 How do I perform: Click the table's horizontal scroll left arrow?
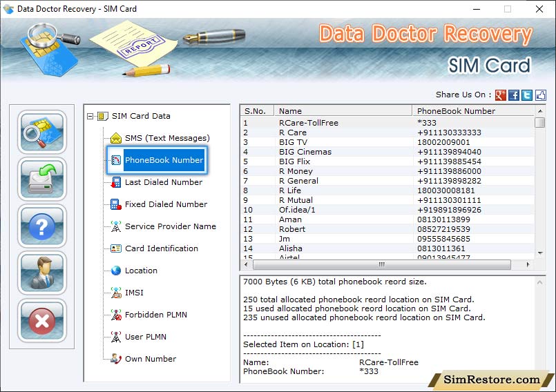pos(246,264)
